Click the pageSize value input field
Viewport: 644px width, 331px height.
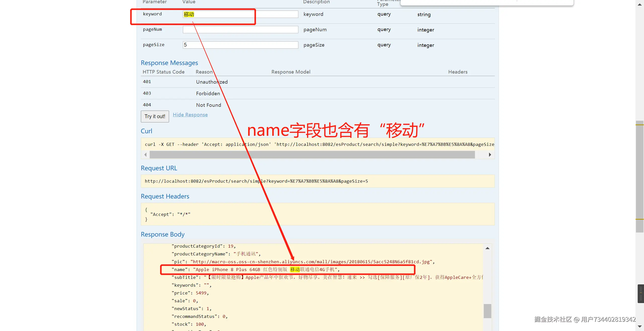click(240, 45)
